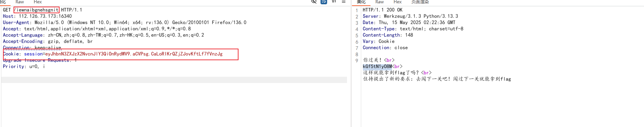Click the User-Agent header line
The image size is (644, 127).
click(125, 22)
